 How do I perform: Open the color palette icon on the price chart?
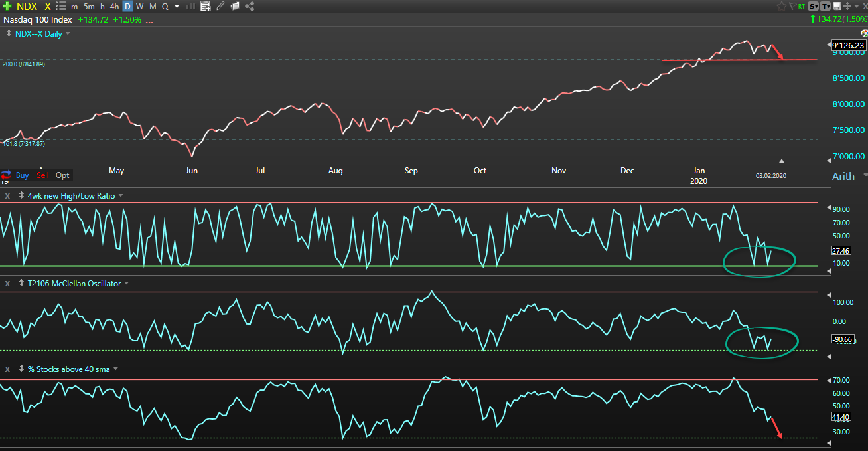[864, 33]
